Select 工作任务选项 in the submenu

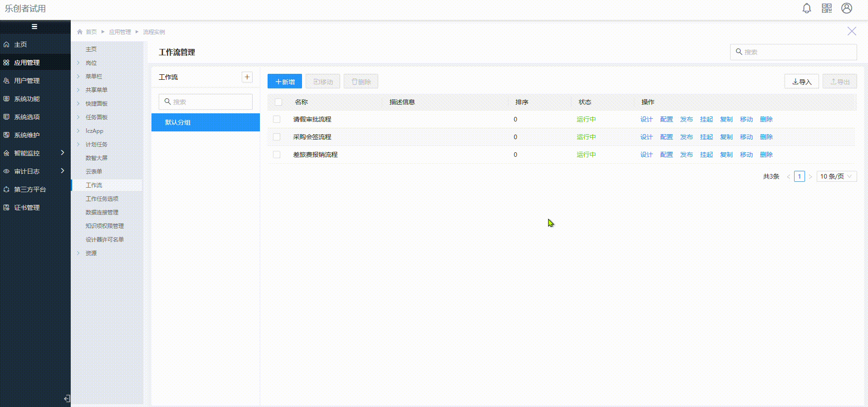(102, 199)
